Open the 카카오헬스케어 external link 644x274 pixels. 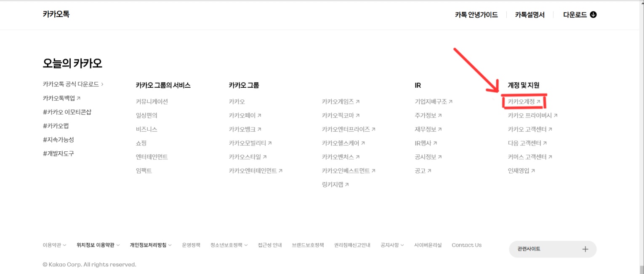(x=343, y=143)
